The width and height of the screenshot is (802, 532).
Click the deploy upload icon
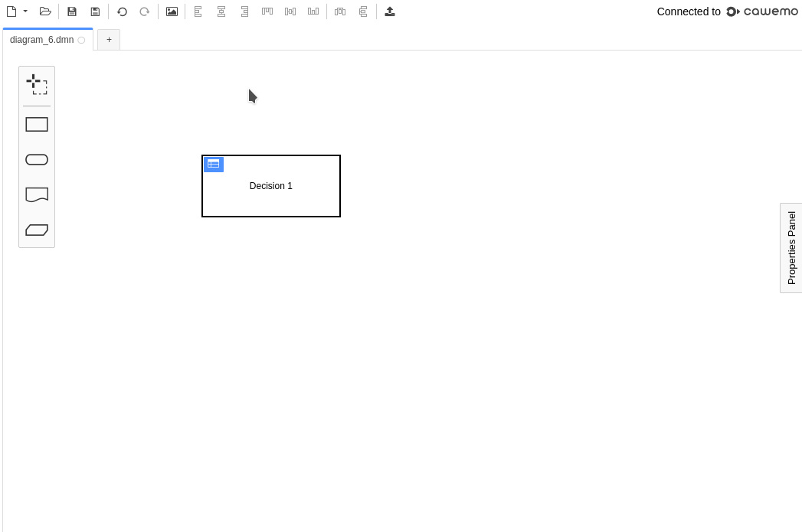tap(390, 11)
